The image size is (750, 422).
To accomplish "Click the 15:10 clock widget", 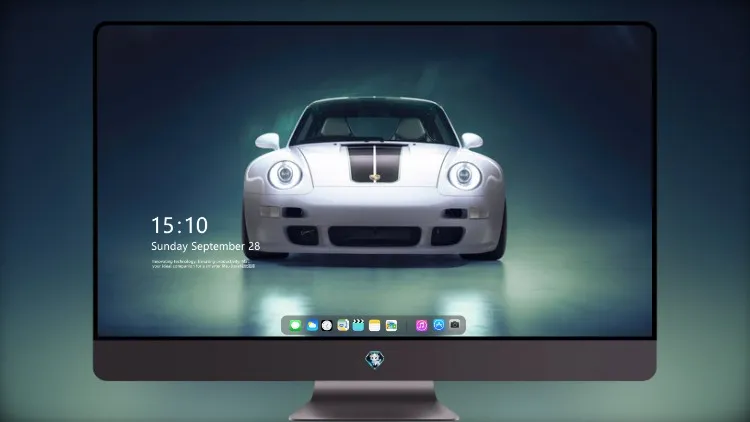I will point(179,225).
